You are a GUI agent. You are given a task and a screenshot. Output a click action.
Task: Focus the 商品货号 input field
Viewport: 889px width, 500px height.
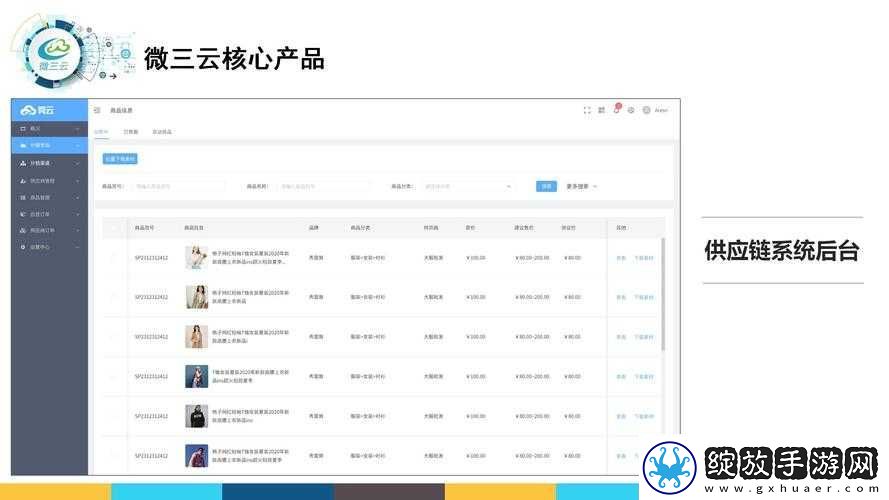point(177,186)
